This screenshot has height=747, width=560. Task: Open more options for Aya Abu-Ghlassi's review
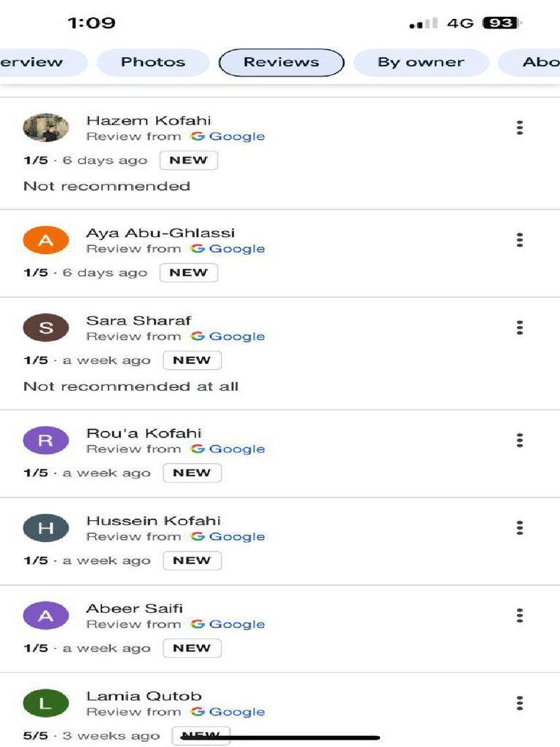[519, 240]
